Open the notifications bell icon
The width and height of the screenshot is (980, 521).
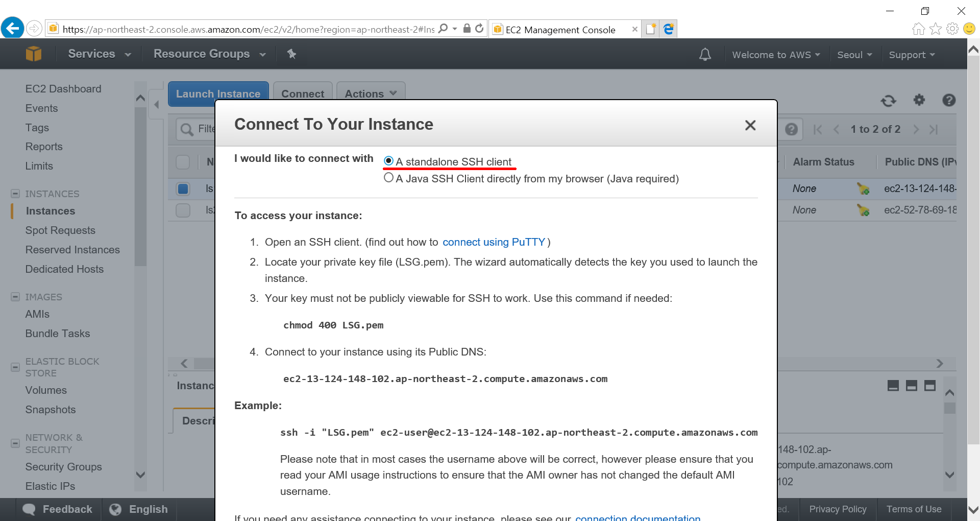(705, 54)
